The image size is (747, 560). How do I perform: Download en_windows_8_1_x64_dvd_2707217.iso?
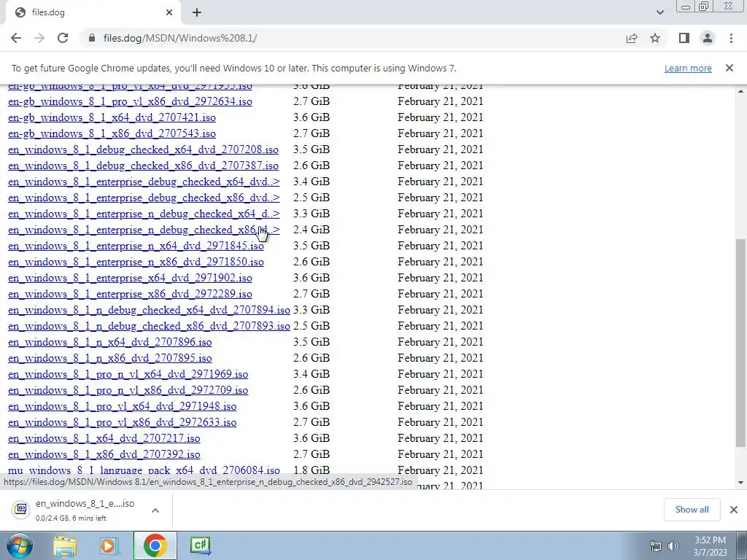pos(104,438)
